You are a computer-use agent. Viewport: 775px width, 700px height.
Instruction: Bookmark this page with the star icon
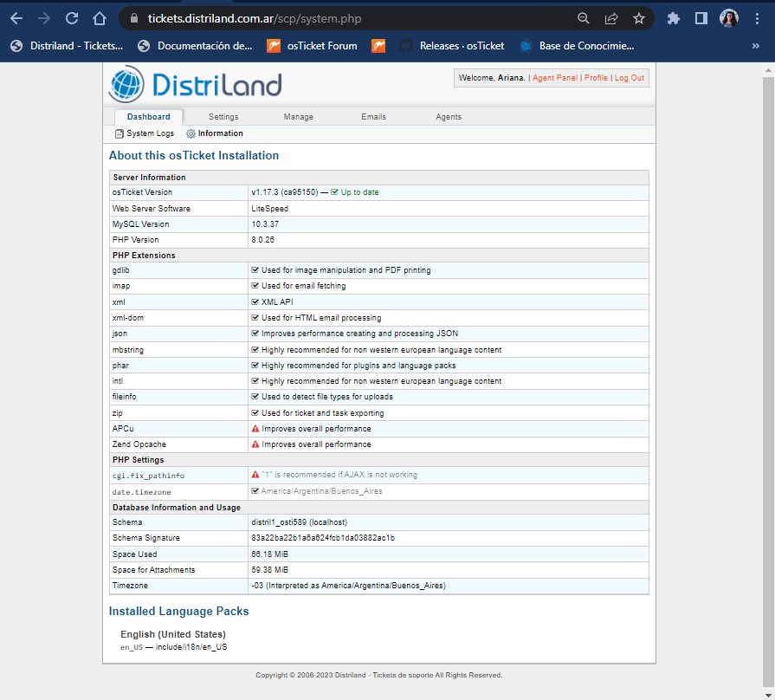click(x=638, y=18)
